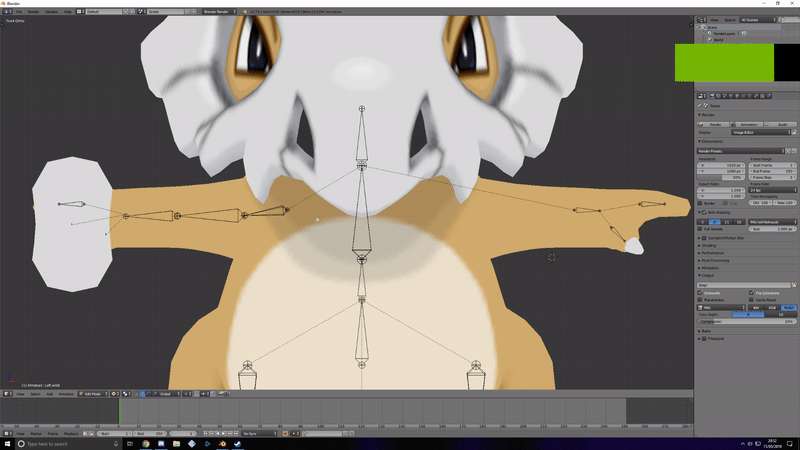Click the Render button
The width and height of the screenshot is (800, 450).
(x=713, y=124)
